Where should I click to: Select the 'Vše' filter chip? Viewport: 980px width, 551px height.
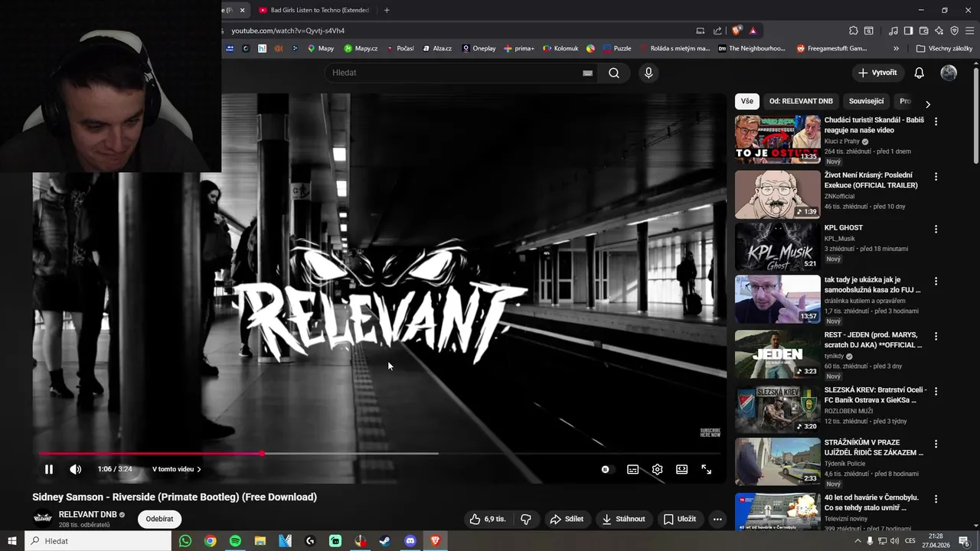pyautogui.click(x=746, y=101)
